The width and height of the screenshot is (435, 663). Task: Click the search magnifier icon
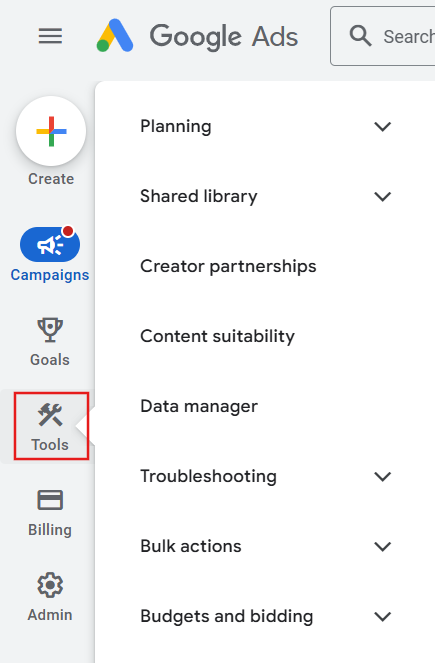point(360,36)
